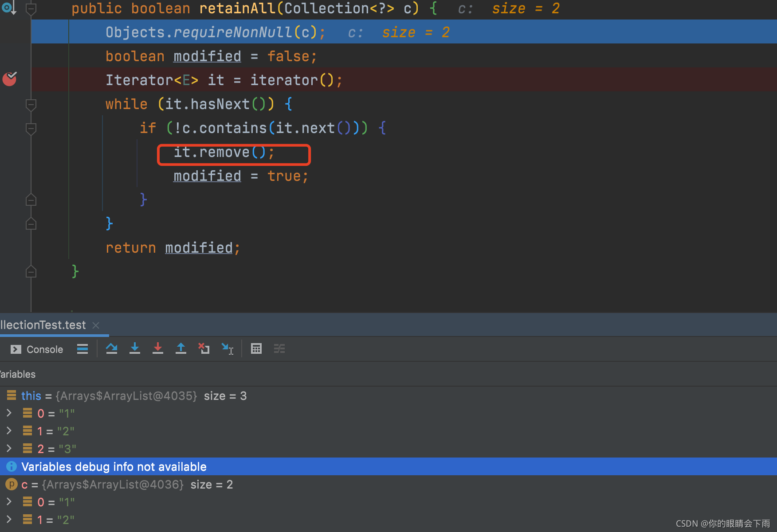Image resolution: width=777 pixels, height=532 pixels.
Task: Expand element 1 = "2" under this
Action: [x=9, y=431]
